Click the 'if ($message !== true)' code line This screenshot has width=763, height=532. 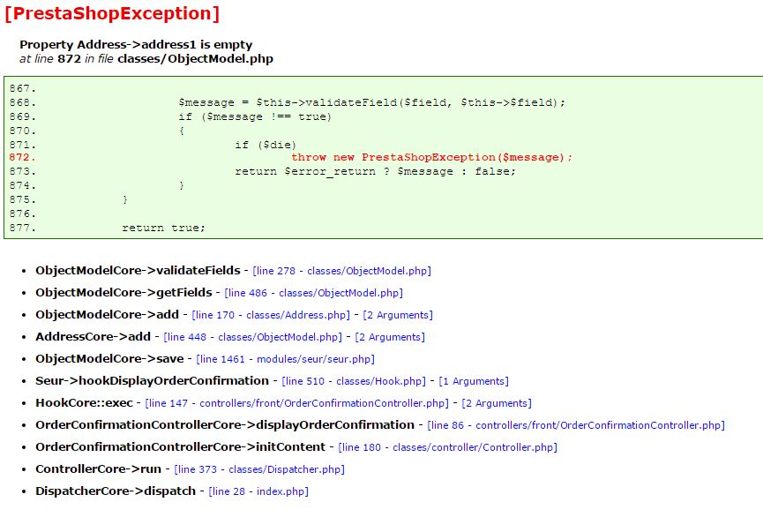pyautogui.click(x=255, y=116)
